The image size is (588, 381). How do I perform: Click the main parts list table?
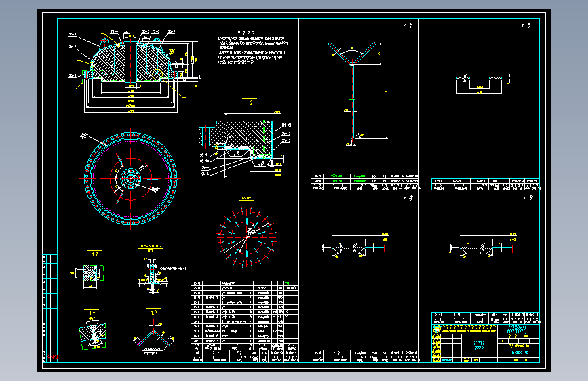pyautogui.click(x=245, y=321)
